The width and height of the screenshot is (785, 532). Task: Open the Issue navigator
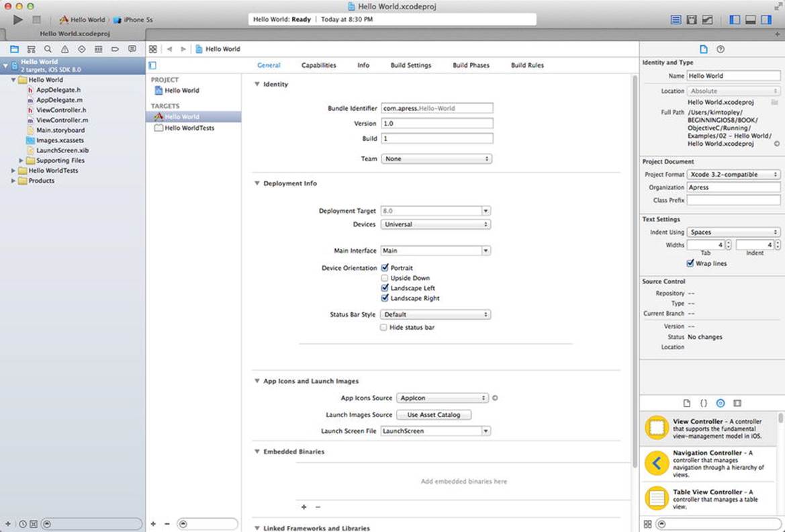pos(65,49)
